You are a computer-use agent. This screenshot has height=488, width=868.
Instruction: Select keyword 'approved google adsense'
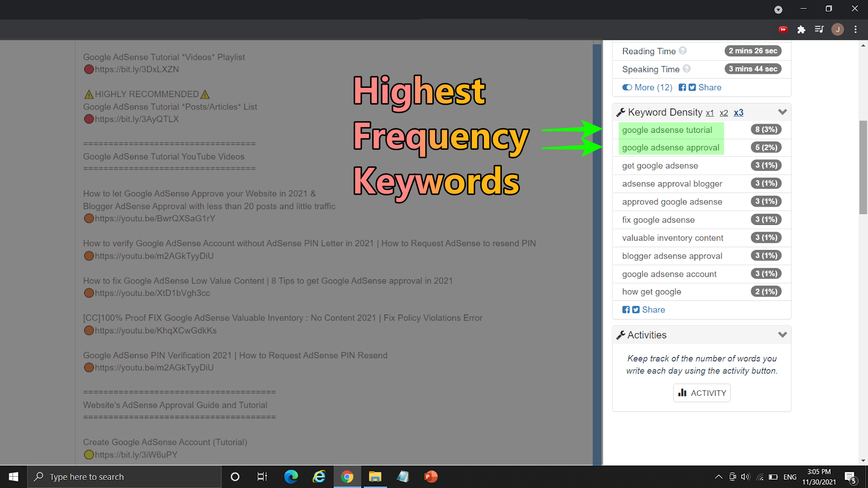(x=672, y=202)
